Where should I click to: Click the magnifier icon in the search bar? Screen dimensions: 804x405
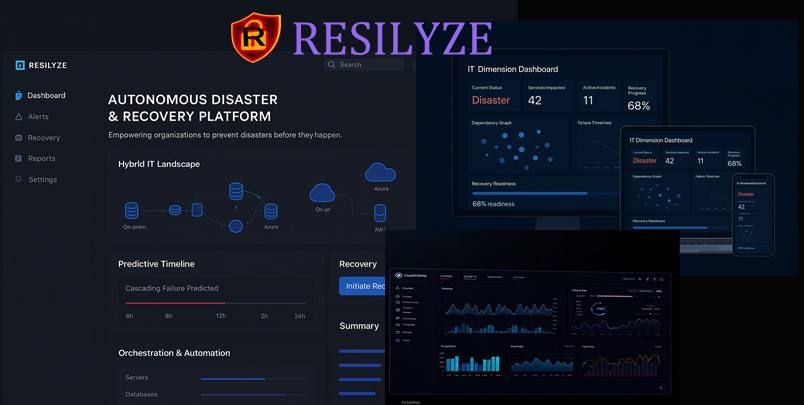tap(332, 65)
